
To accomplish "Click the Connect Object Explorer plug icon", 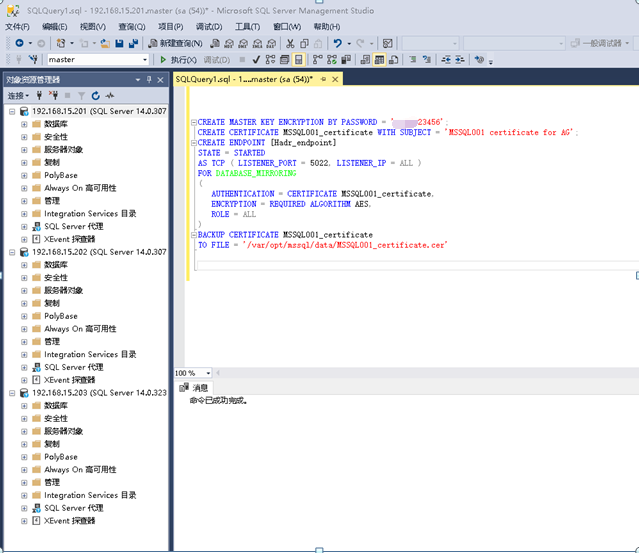I will tap(39, 95).
